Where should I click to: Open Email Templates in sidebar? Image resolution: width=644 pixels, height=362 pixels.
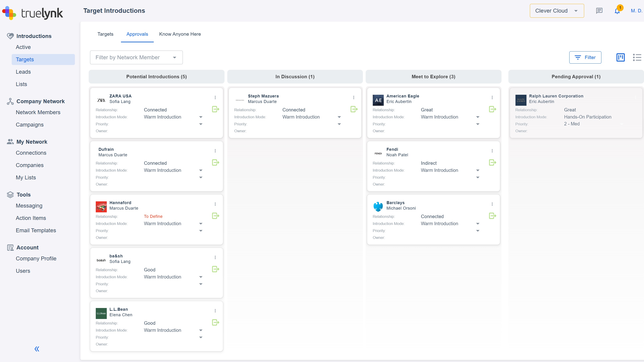pyautogui.click(x=36, y=230)
